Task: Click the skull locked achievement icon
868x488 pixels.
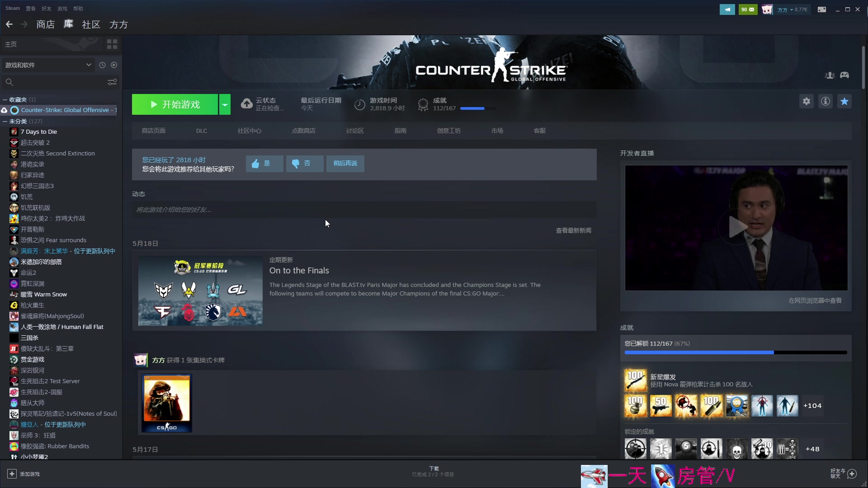Action: click(737, 449)
